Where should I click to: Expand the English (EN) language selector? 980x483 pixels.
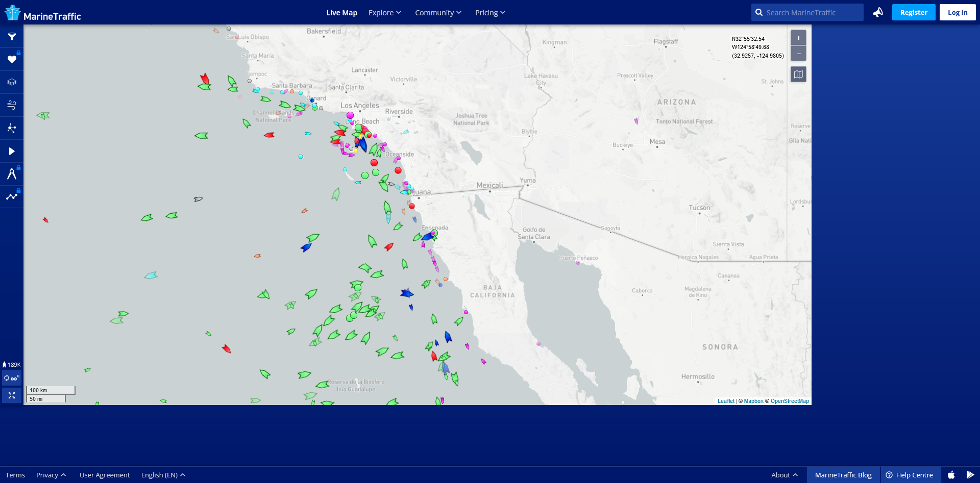coord(163,475)
